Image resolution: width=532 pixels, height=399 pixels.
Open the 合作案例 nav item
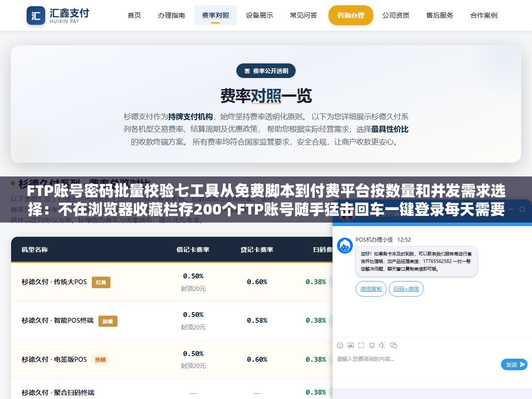484,15
